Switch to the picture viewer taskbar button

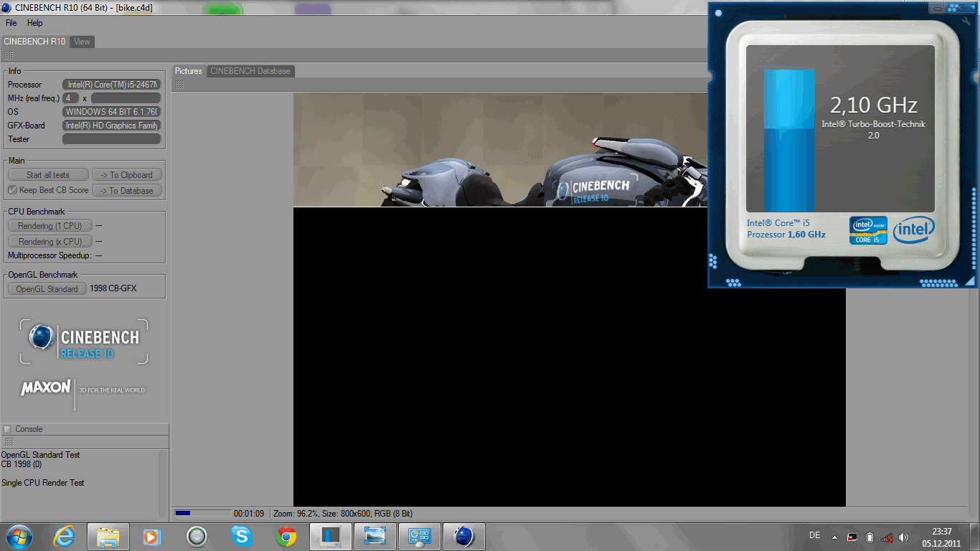375,537
